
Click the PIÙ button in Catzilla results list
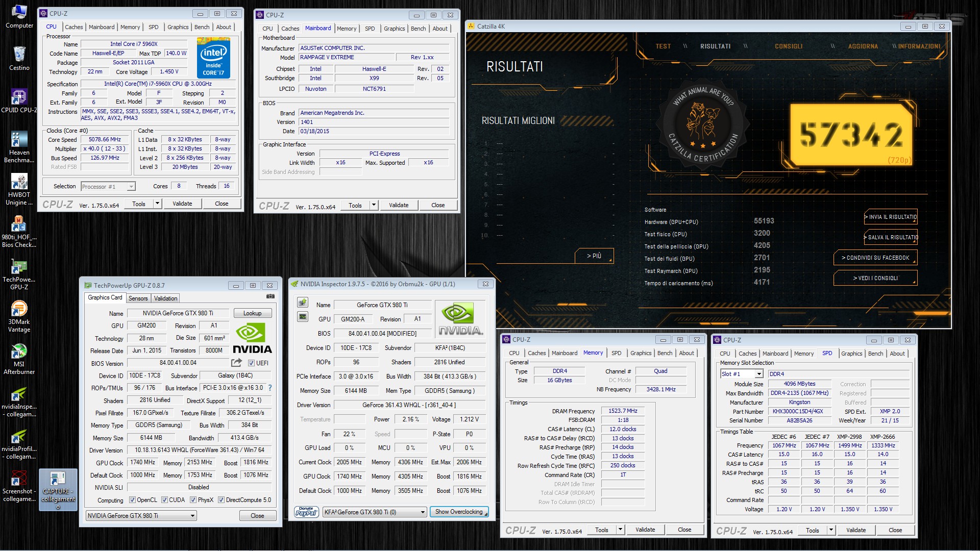click(x=594, y=256)
